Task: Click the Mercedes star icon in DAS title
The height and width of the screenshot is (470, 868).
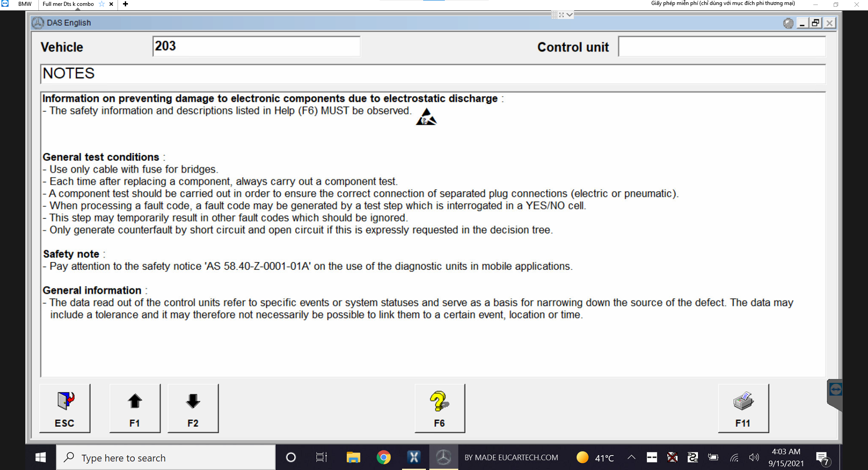Action: [38, 23]
